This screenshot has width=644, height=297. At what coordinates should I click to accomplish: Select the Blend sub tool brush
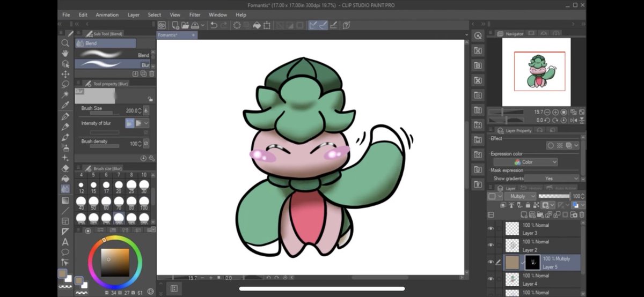pos(113,54)
